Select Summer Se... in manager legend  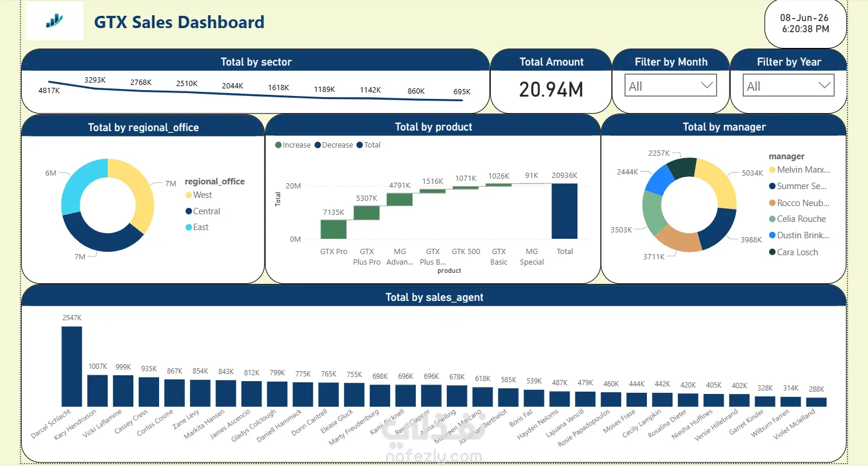[799, 186]
